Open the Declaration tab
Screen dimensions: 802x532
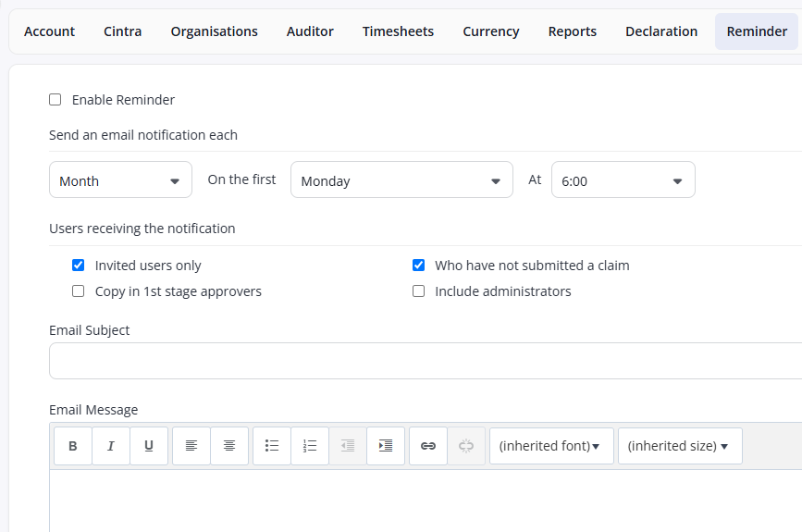(661, 31)
